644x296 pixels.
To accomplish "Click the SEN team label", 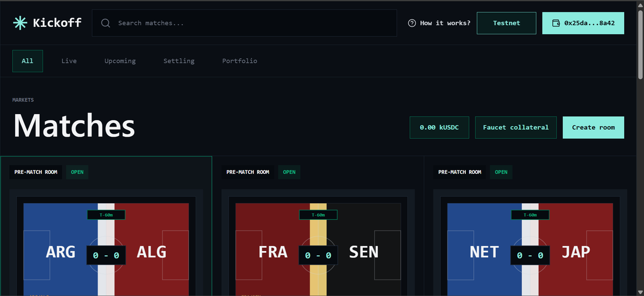I will point(363,252).
